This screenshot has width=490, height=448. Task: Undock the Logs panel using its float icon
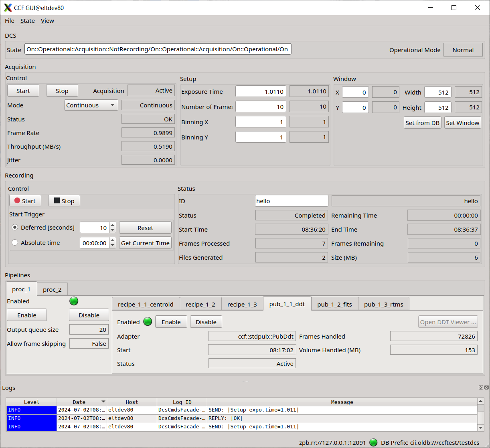(480, 387)
